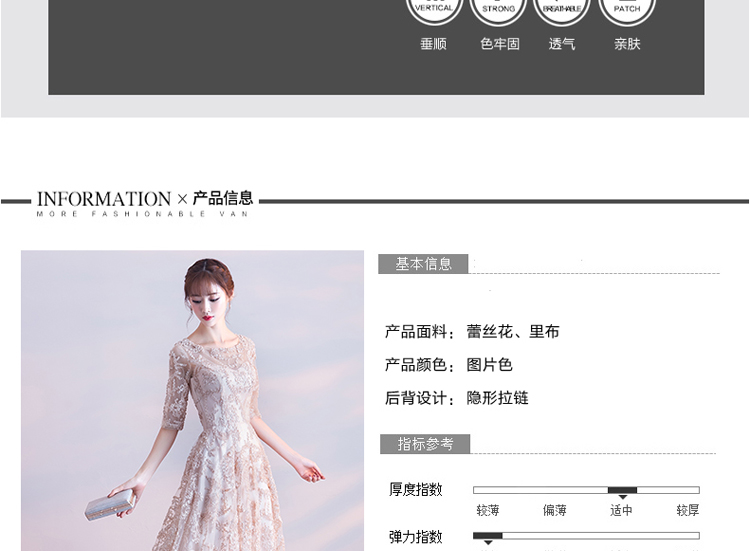This screenshot has width=750, height=551.
Task: Click the 垂顺 label under the icons
Action: [434, 44]
